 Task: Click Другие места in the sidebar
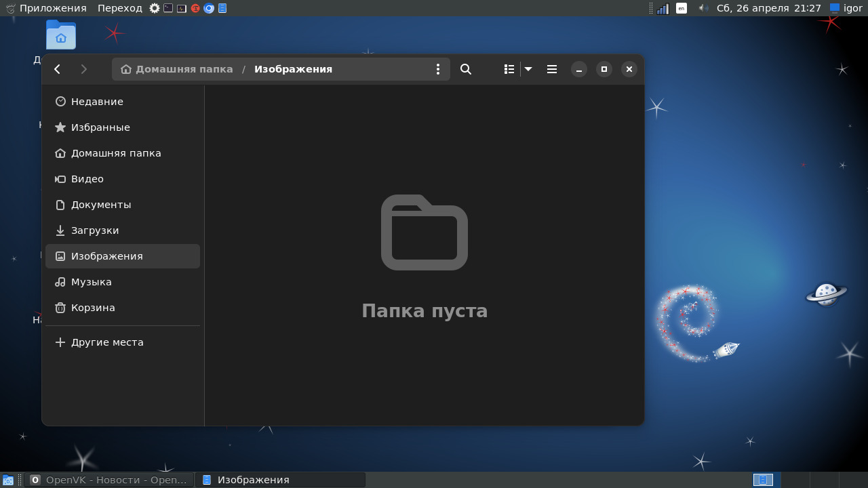(107, 342)
